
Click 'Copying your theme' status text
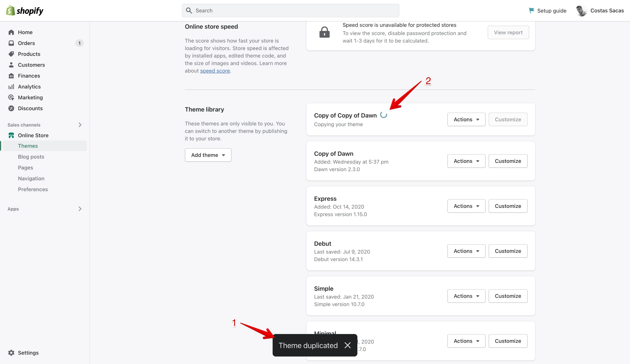[x=338, y=124]
